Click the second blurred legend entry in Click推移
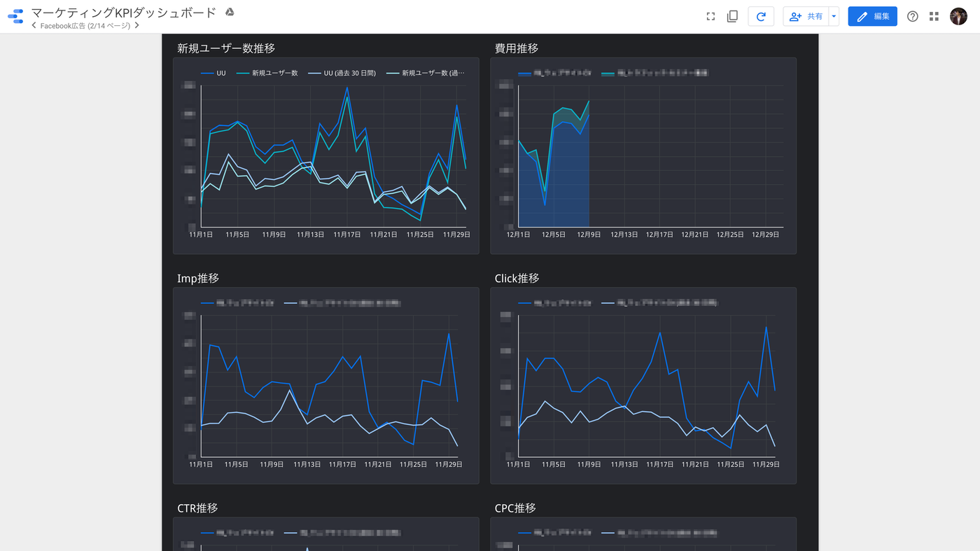 tap(660, 303)
